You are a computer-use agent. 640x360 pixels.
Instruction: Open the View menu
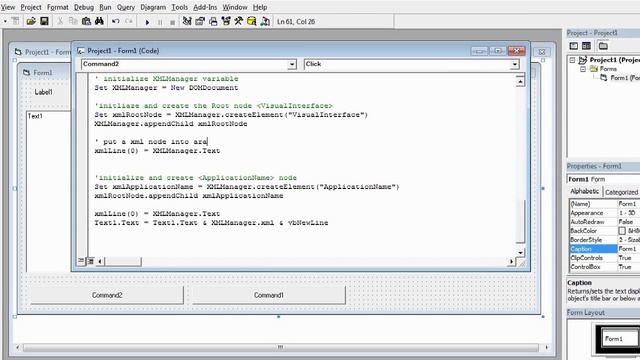[x=7, y=7]
